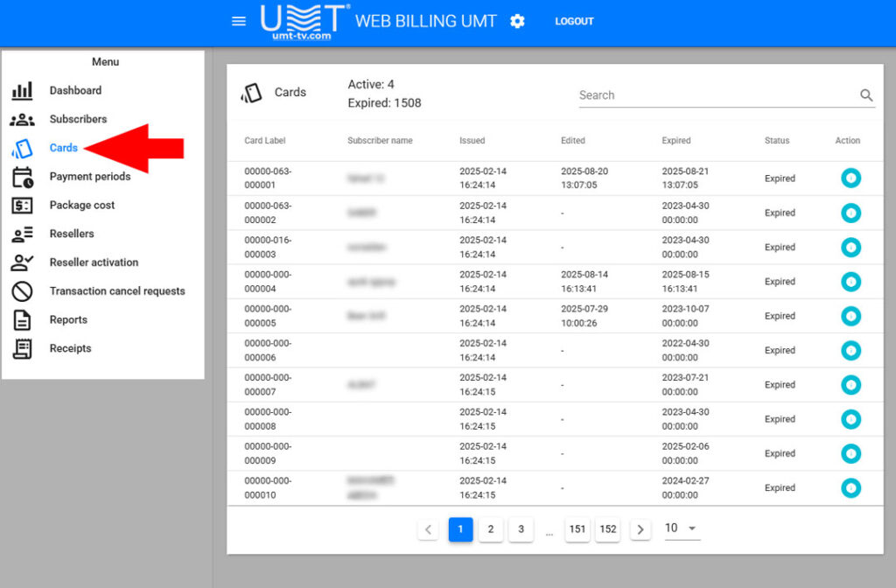Image resolution: width=896 pixels, height=588 pixels.
Task: Click the previous page chevron
Action: pyautogui.click(x=428, y=528)
